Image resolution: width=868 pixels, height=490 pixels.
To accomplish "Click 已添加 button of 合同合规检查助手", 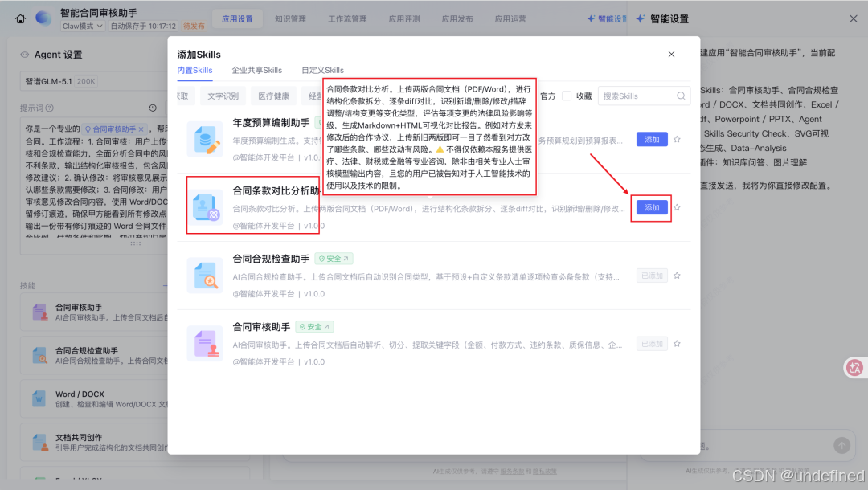I will [652, 276].
